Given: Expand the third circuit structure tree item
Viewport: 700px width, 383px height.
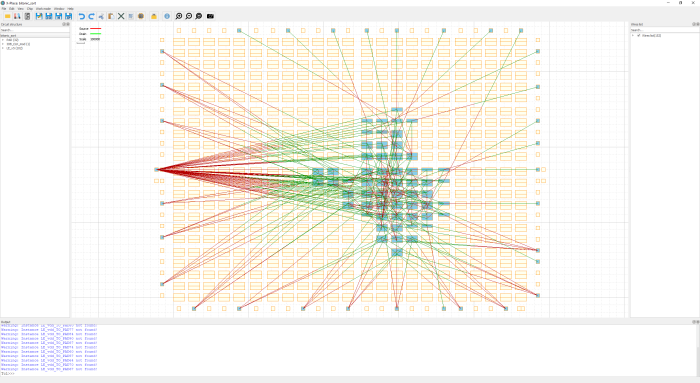Looking at the screenshot, I should tap(3, 48).
